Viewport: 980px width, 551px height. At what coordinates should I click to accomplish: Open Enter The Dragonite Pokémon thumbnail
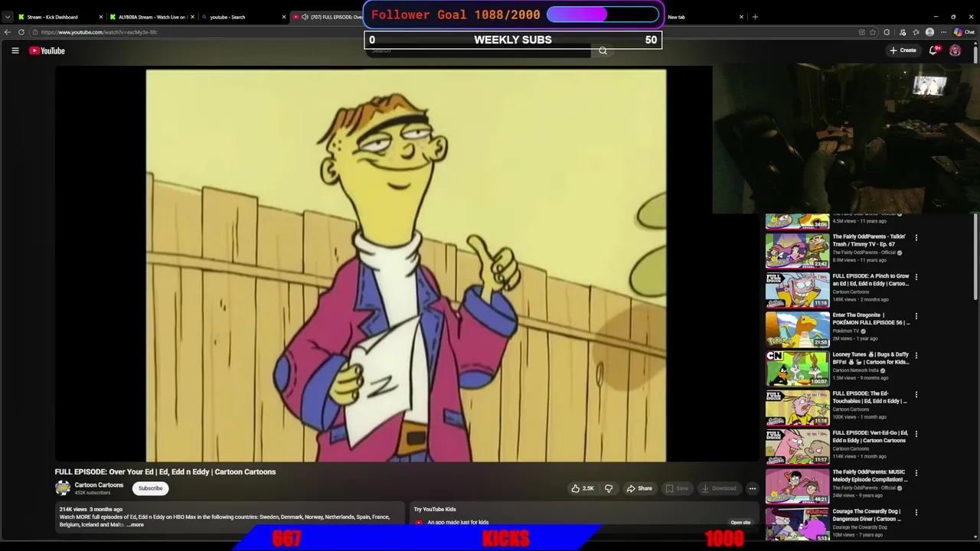point(797,328)
